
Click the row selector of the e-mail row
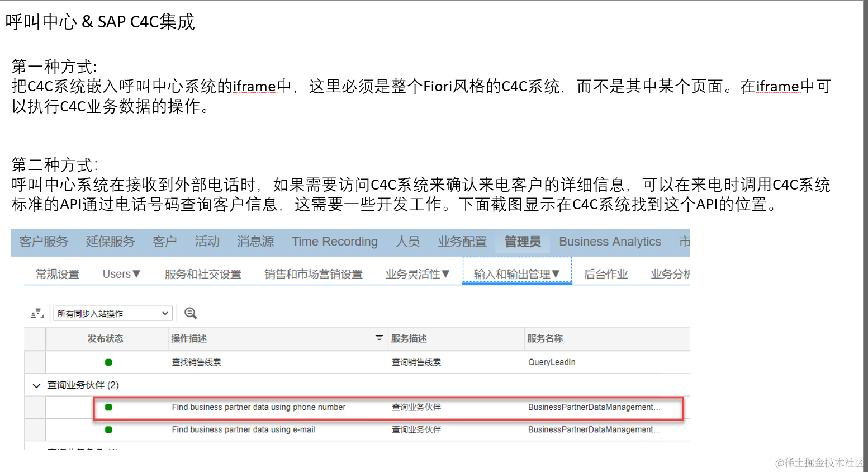(35, 429)
